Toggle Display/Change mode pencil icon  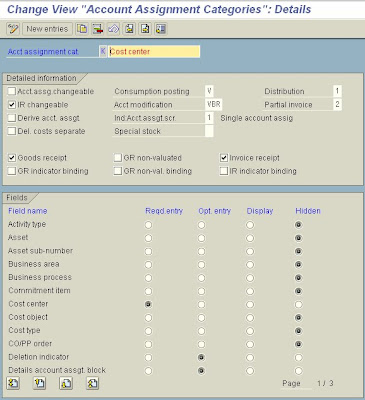13,29
